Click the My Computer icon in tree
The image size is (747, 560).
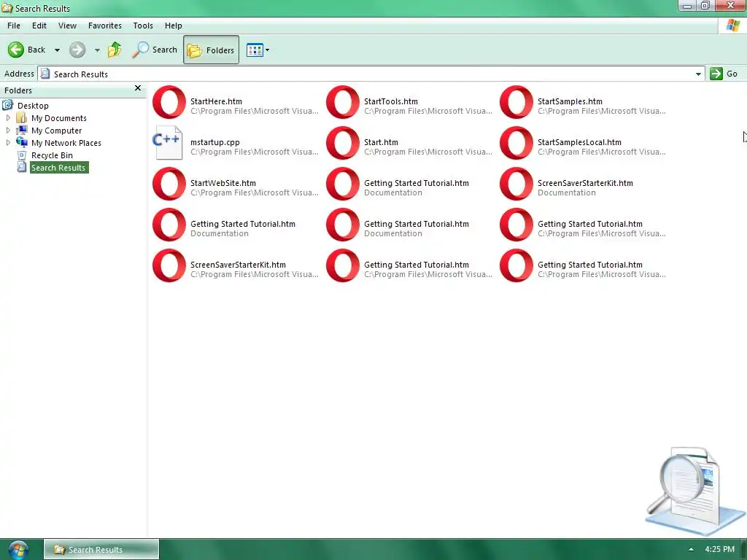pyautogui.click(x=22, y=130)
